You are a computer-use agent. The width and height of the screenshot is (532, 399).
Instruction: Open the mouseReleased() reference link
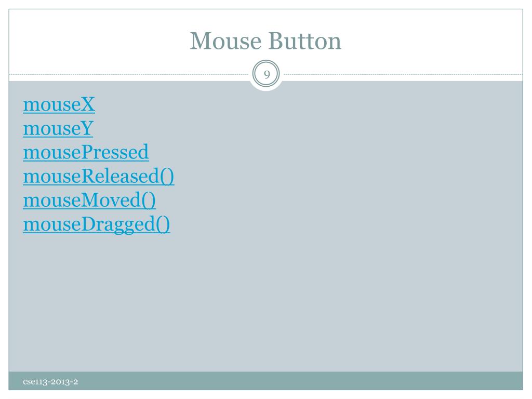98,177
